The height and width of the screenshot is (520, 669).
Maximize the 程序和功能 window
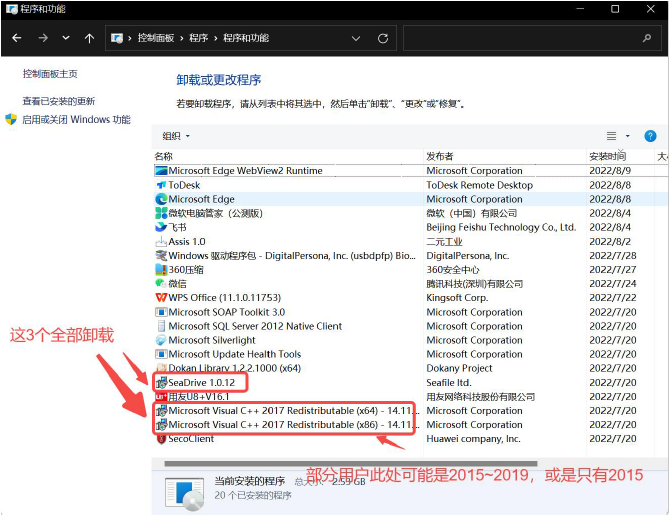pos(615,9)
